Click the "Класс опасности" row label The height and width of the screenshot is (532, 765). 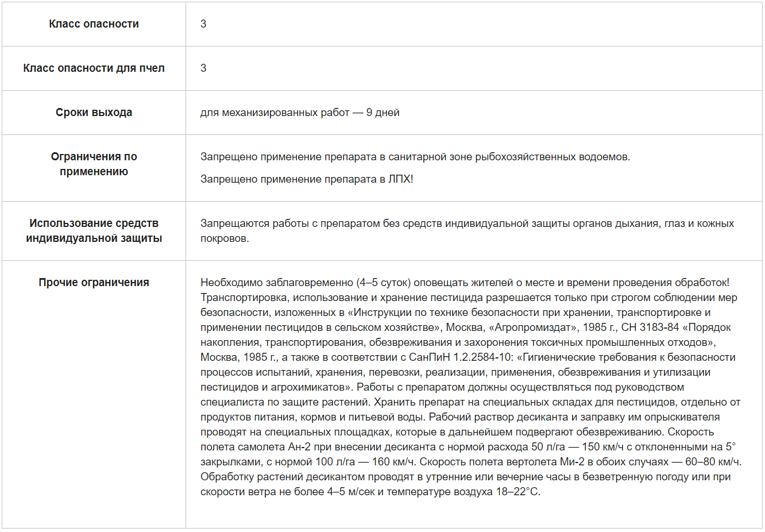point(94,24)
